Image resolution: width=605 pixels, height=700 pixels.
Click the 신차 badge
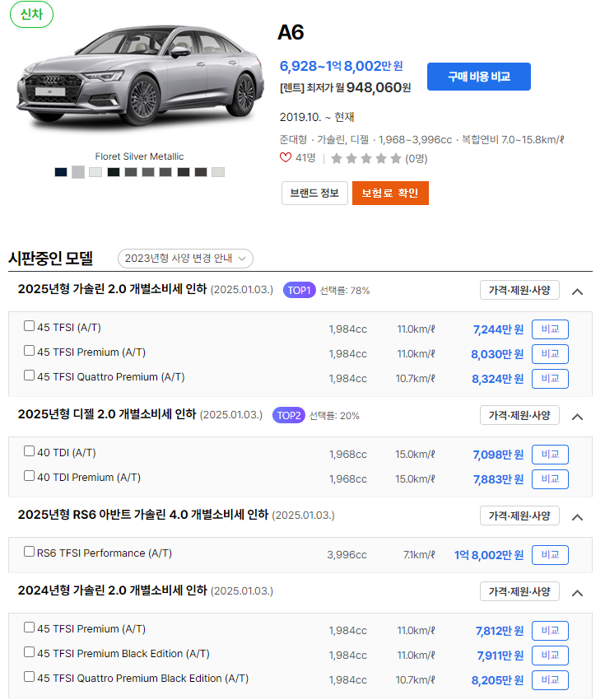31,14
